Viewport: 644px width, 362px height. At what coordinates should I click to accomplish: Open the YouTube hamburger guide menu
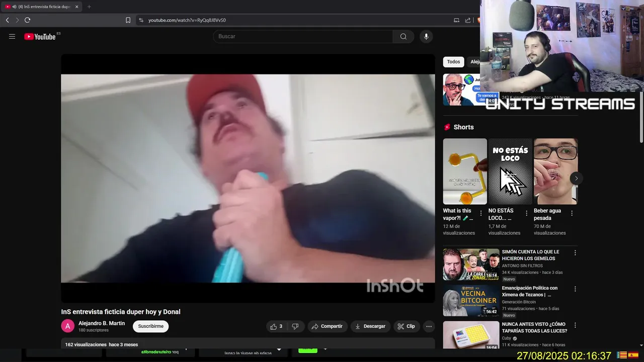pyautogui.click(x=12, y=36)
